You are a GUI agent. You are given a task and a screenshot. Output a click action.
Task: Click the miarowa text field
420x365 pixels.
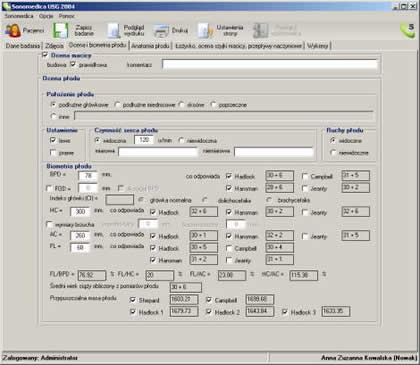click(x=158, y=152)
